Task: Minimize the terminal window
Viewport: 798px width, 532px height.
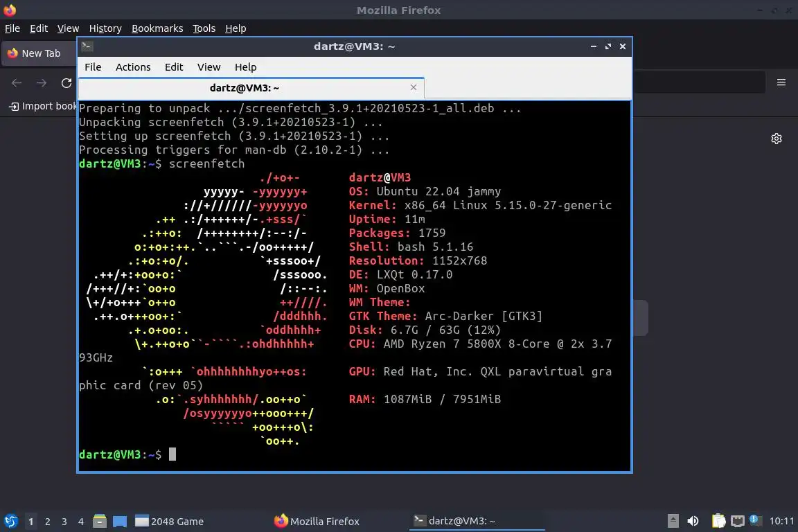Action: 594,46
